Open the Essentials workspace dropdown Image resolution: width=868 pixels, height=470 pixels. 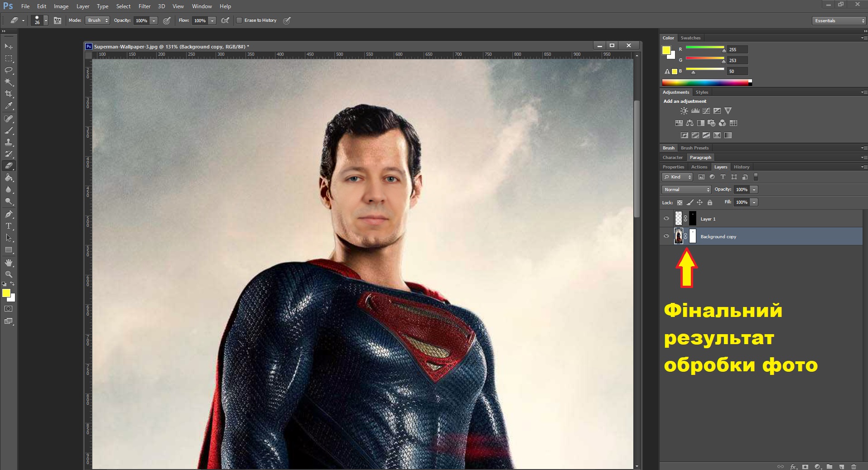(839, 21)
